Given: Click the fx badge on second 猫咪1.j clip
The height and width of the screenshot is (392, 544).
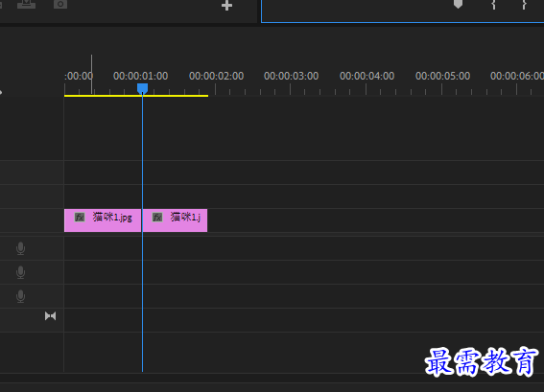Looking at the screenshot, I should point(157,218).
